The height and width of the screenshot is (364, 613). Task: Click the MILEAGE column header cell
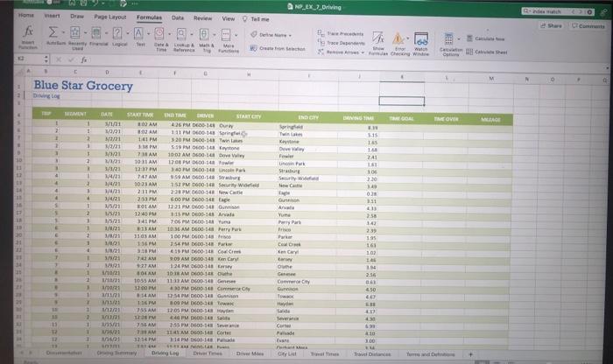tap(490, 120)
